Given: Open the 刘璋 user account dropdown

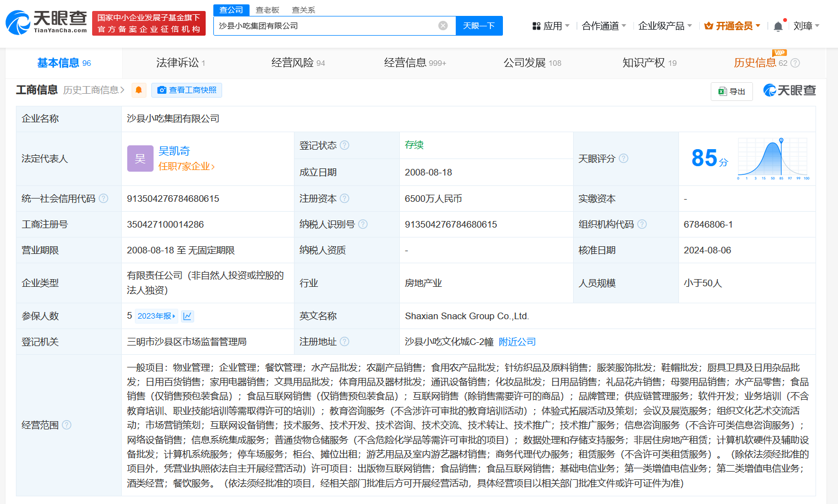Looking at the screenshot, I should tap(806, 26).
